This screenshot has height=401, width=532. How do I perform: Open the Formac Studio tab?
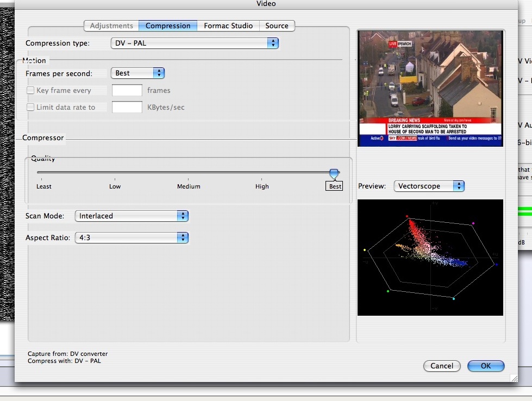point(228,26)
